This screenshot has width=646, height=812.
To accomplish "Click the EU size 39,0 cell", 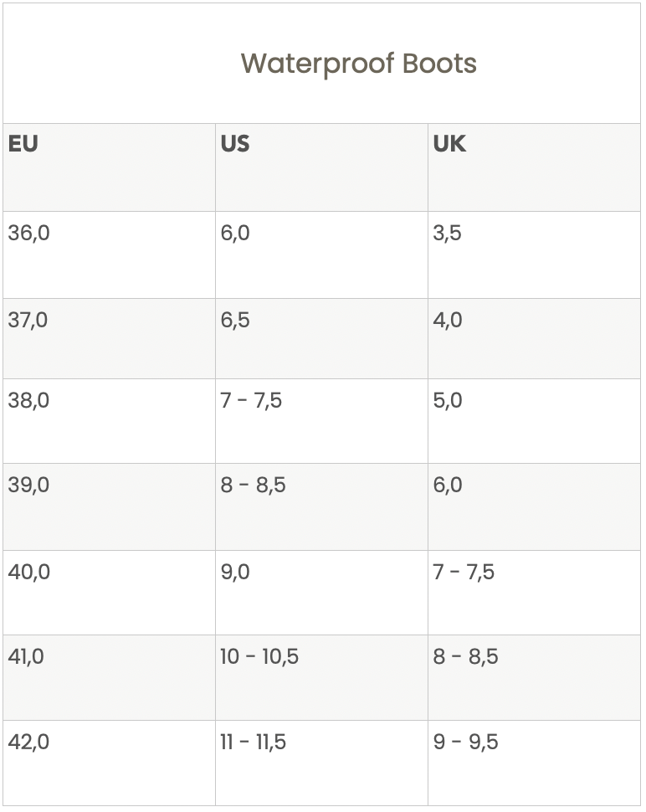I will click(29, 485).
